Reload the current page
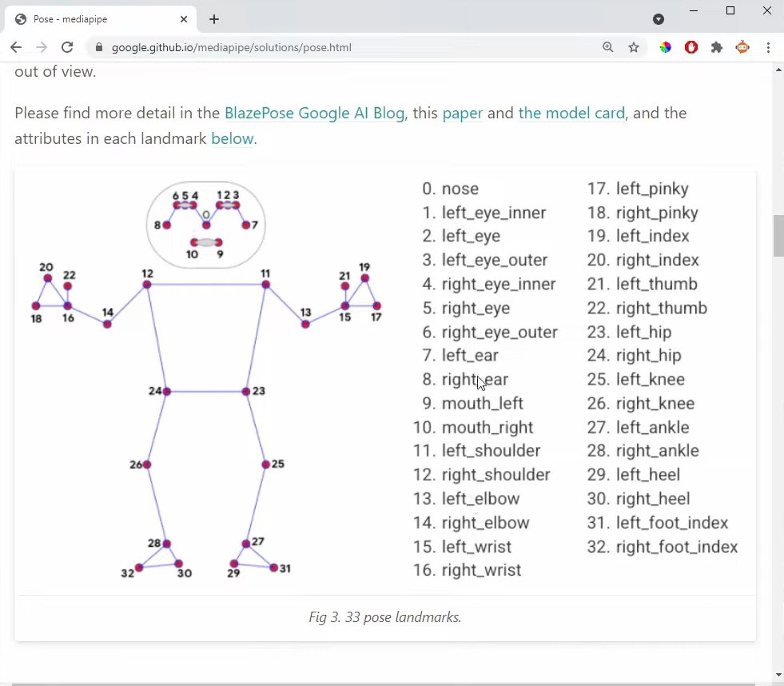 [67, 47]
